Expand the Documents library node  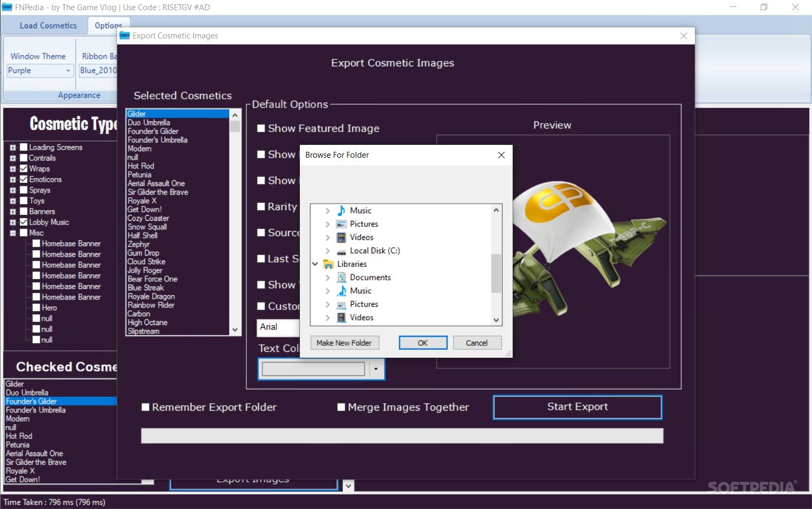328,277
